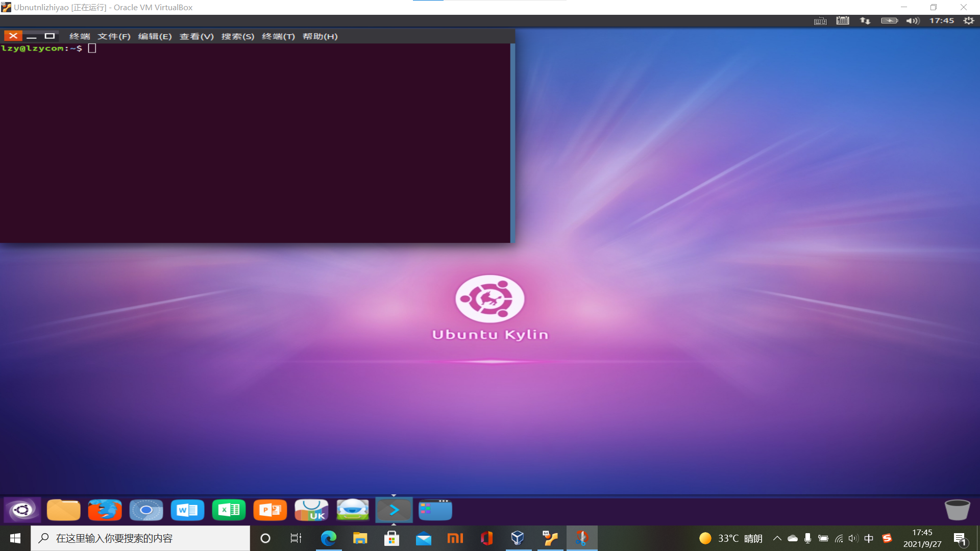Open the power gear session menu

pos(969,20)
